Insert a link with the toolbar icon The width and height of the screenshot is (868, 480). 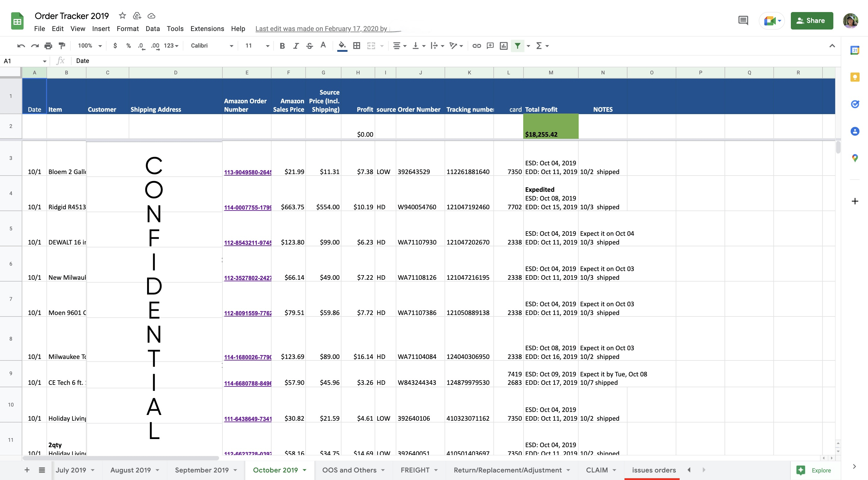476,46
